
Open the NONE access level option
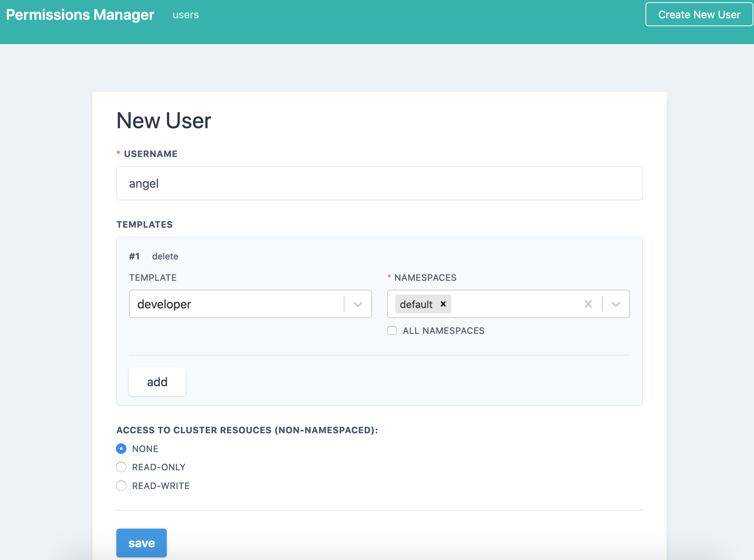pyautogui.click(x=122, y=448)
